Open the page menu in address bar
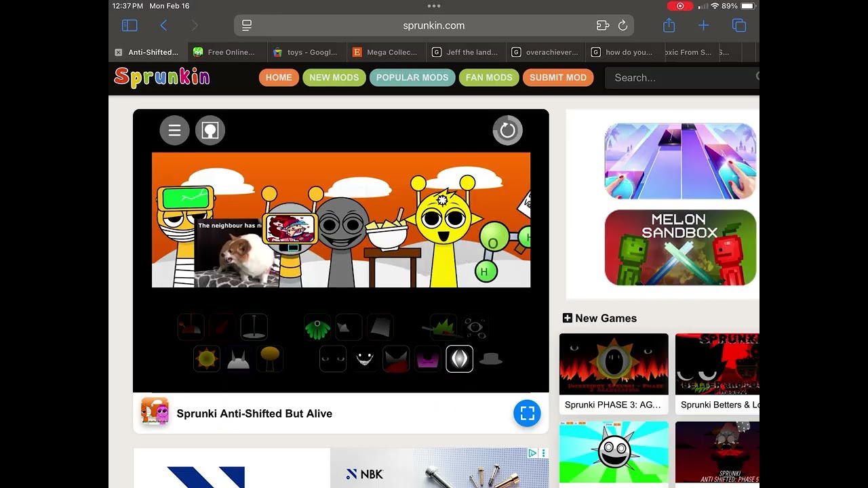The height and width of the screenshot is (488, 868). pos(247,26)
